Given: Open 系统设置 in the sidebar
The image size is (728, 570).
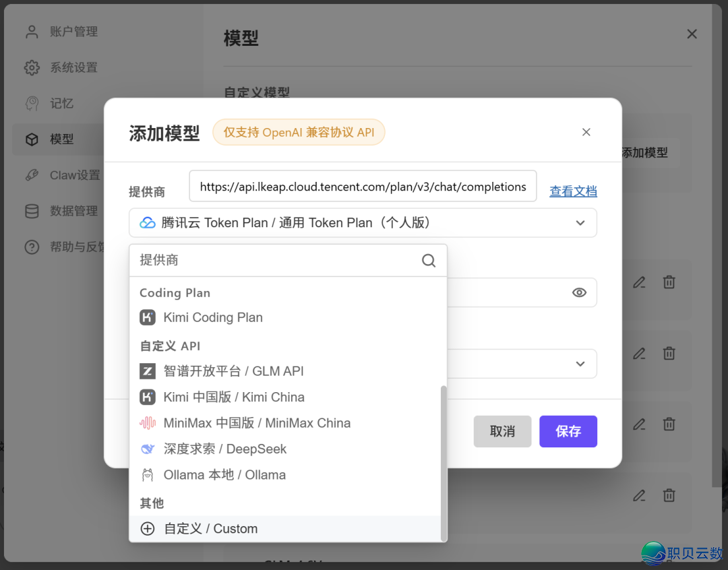Looking at the screenshot, I should pos(61,67).
